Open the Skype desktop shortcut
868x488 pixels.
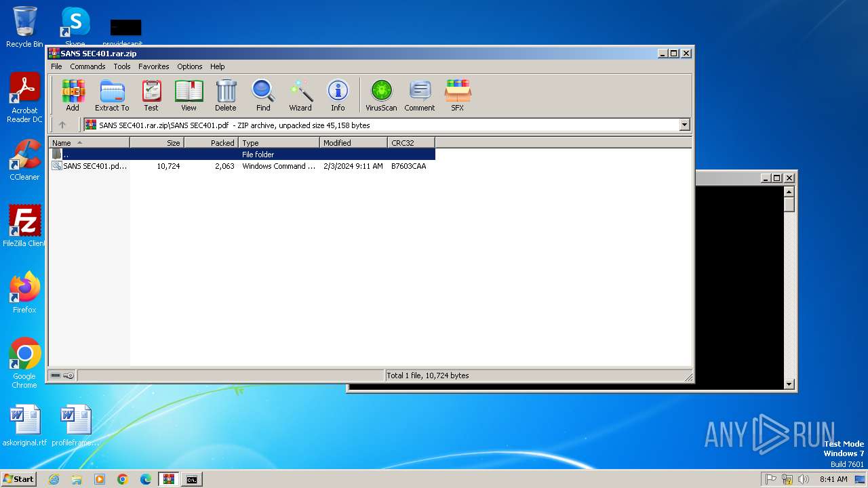[x=75, y=27]
